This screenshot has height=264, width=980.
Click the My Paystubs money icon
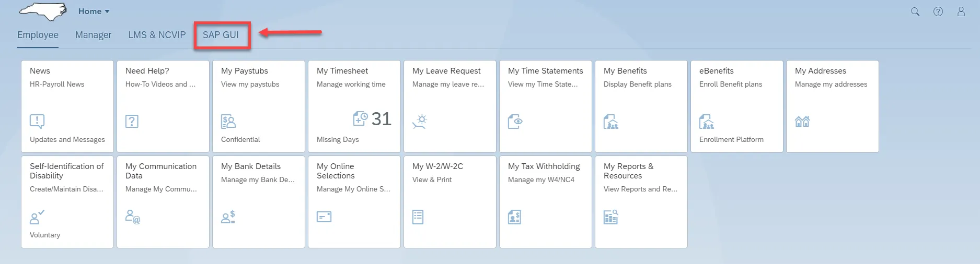pyautogui.click(x=228, y=122)
